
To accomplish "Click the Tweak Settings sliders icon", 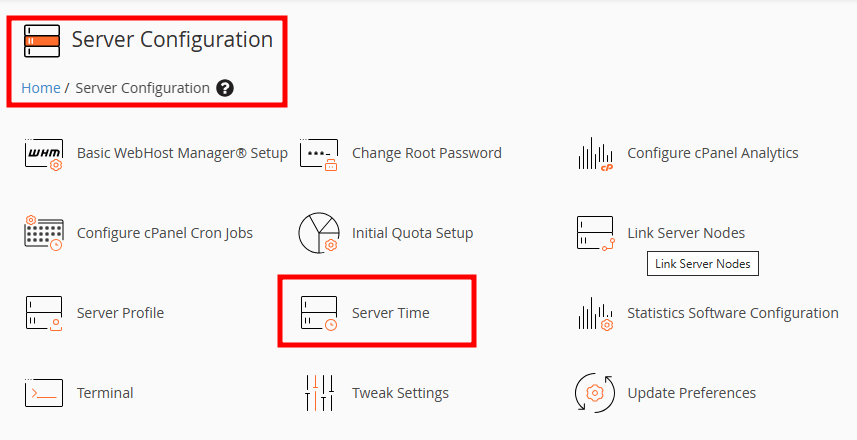I will (319, 393).
